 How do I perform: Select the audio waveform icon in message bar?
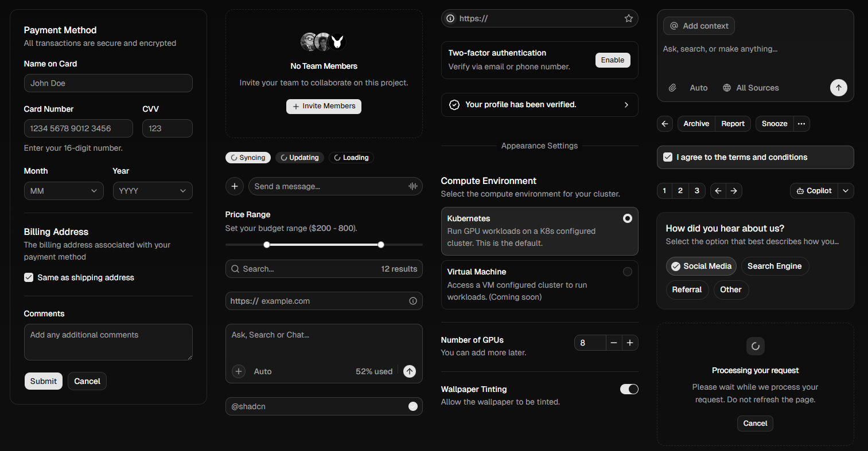point(412,186)
